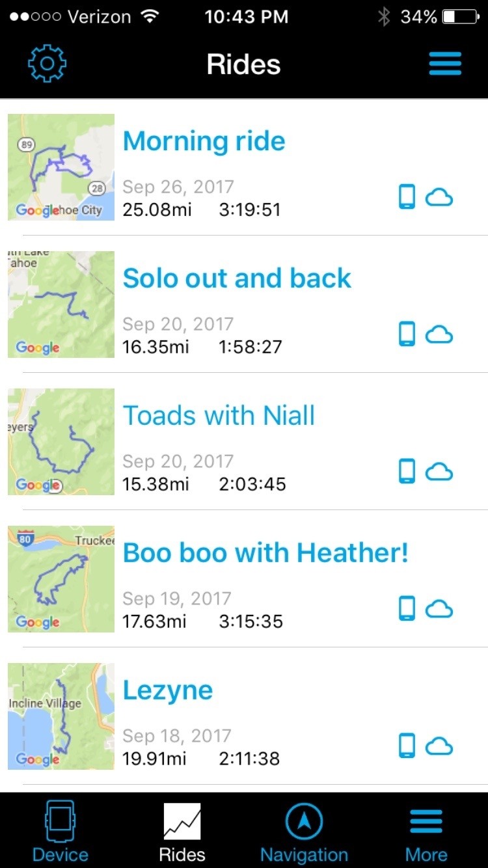Open the settings gear icon
488x868 pixels.
click(47, 64)
